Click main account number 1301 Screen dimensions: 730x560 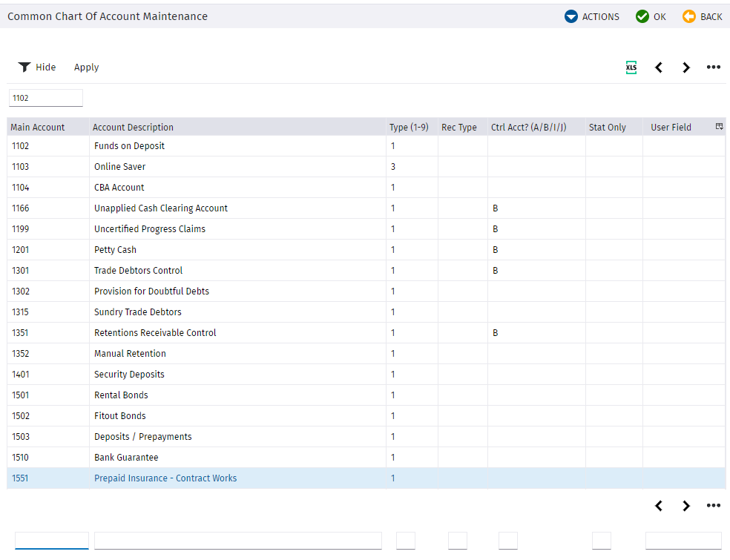(x=21, y=271)
